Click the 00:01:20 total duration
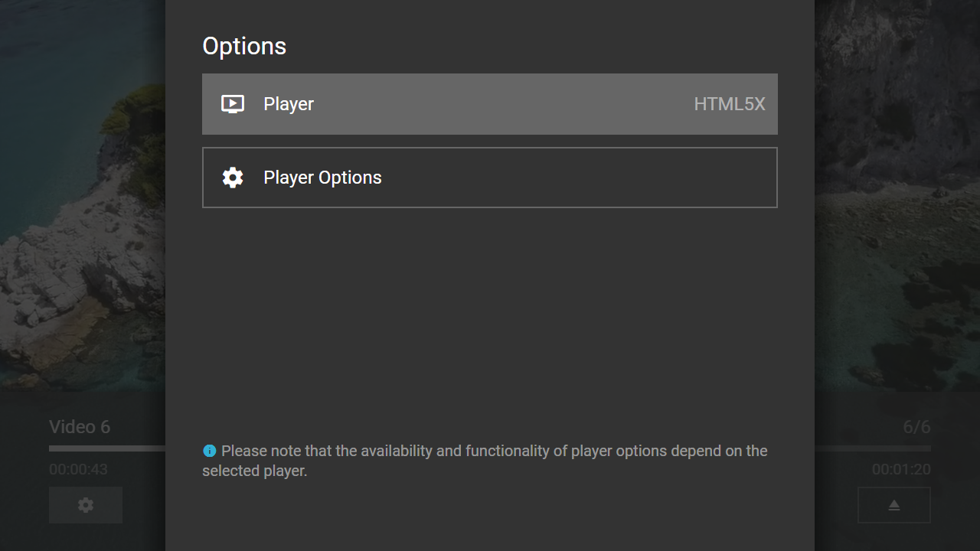980x551 pixels. 901,470
